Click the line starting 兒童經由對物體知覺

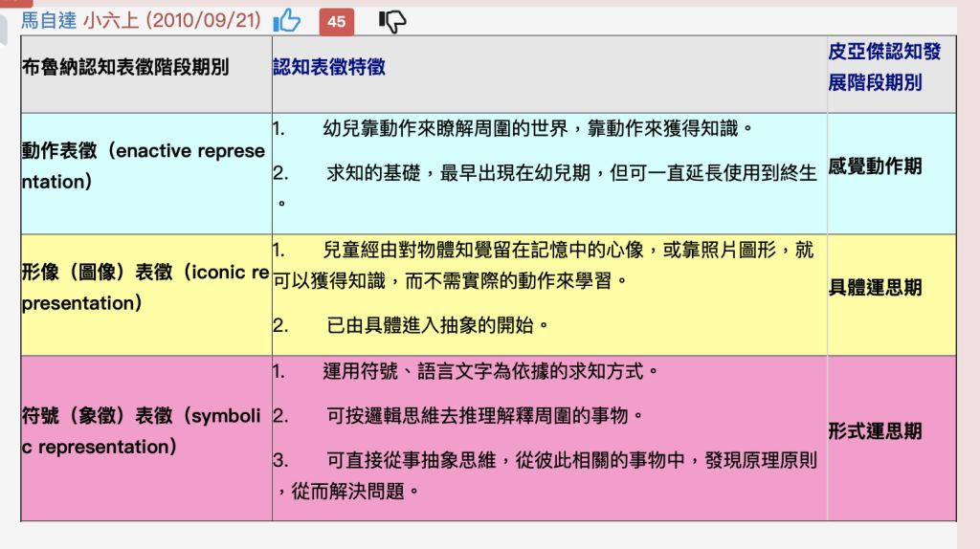[x=568, y=251]
